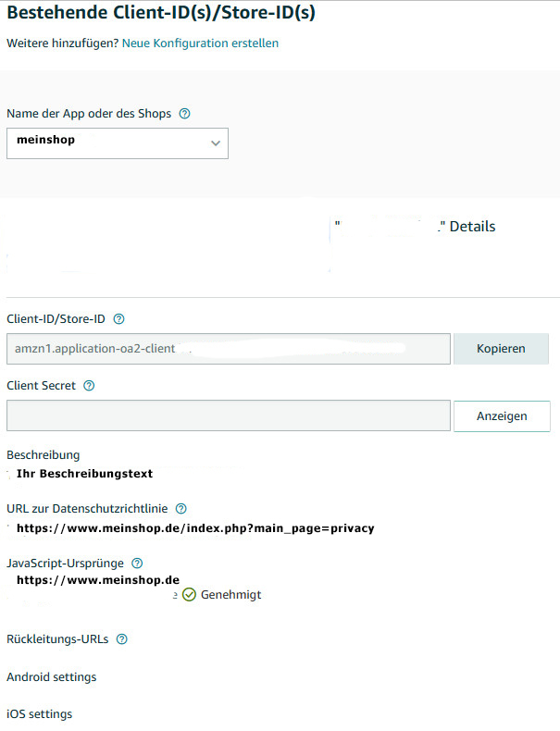Click the JavaScript origin https://www.meinshop.de
The height and width of the screenshot is (731, 560).
[x=98, y=580]
